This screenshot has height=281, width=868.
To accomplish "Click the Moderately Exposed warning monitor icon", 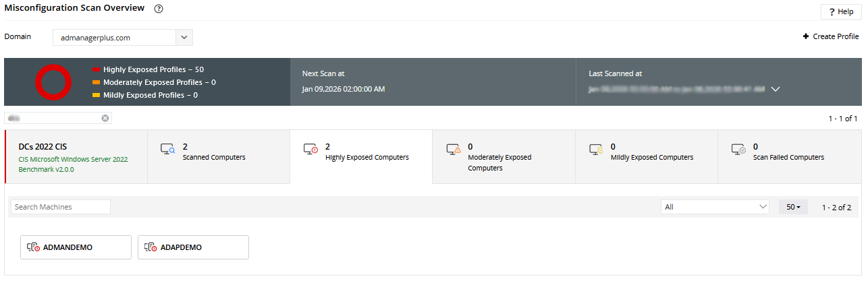I will 453,150.
